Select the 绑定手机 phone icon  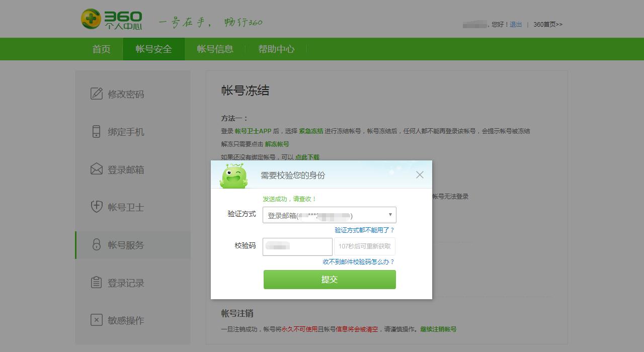(97, 132)
